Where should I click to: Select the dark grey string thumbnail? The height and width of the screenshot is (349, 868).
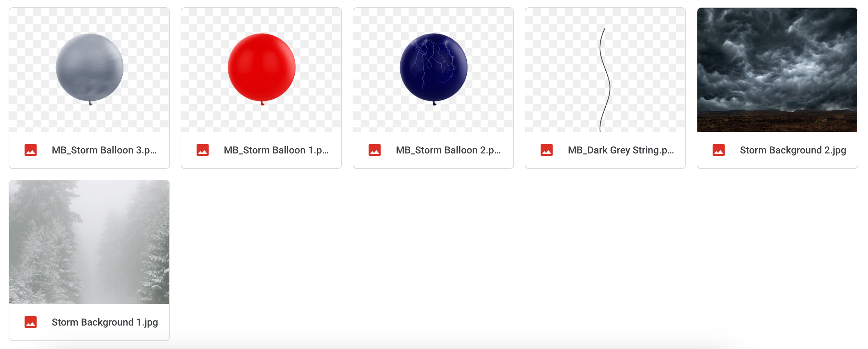point(605,70)
